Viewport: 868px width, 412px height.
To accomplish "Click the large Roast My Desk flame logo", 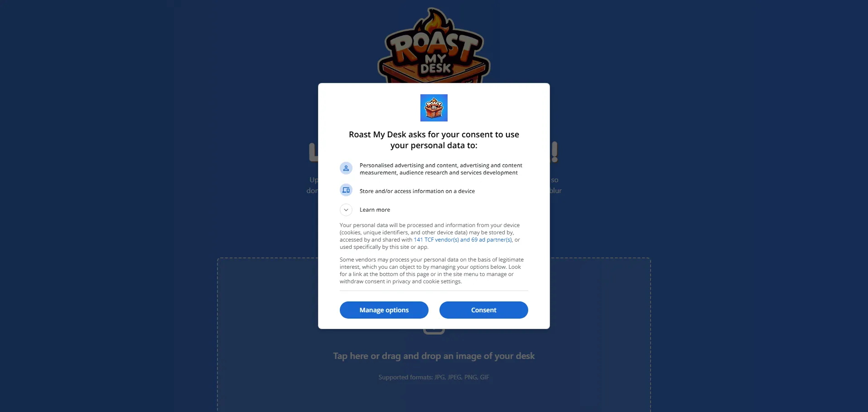I will tap(434, 45).
